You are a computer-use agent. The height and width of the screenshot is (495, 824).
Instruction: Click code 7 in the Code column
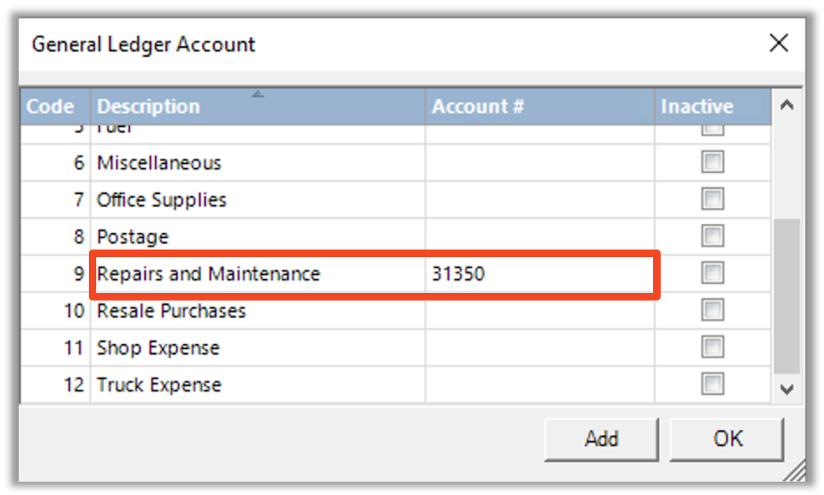click(x=78, y=200)
